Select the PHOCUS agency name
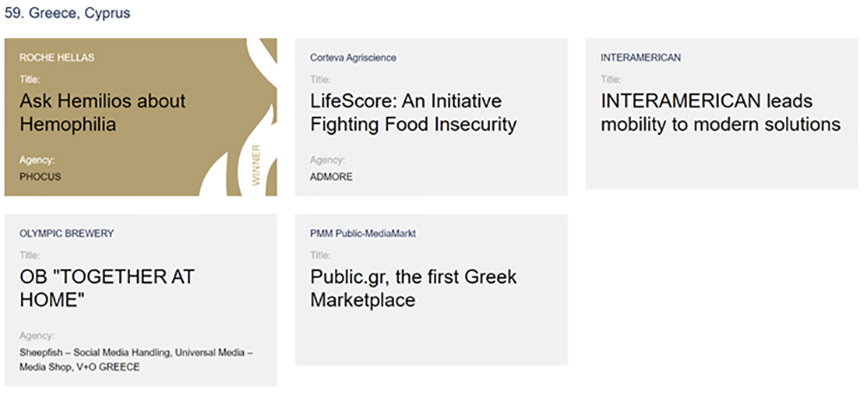 [x=40, y=176]
